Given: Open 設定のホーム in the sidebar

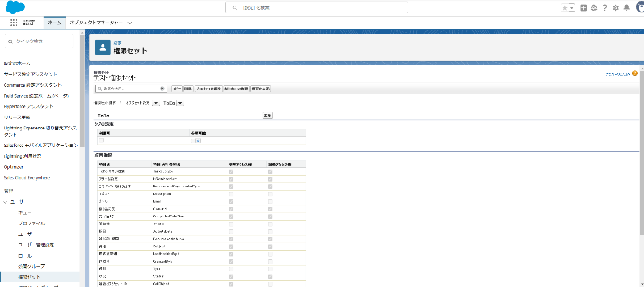Looking at the screenshot, I should [x=17, y=64].
